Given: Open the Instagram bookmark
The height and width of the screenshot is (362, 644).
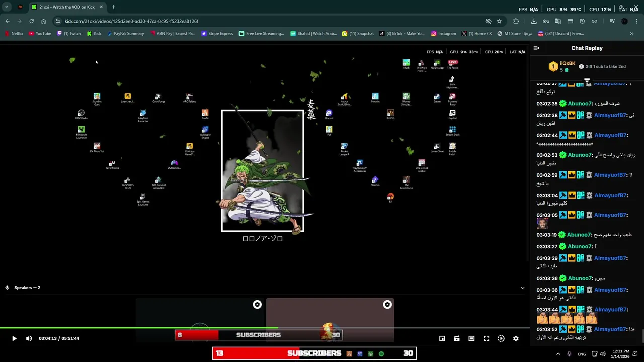Looking at the screenshot, I should coord(443,34).
